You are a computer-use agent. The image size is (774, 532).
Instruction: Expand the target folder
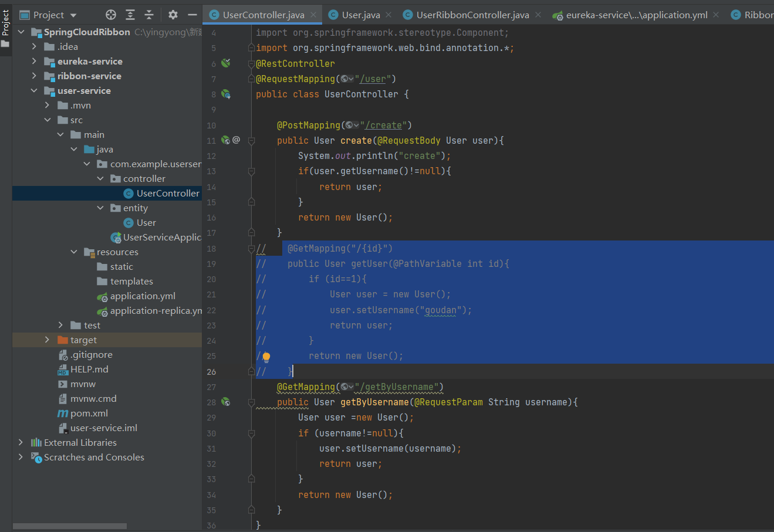47,340
